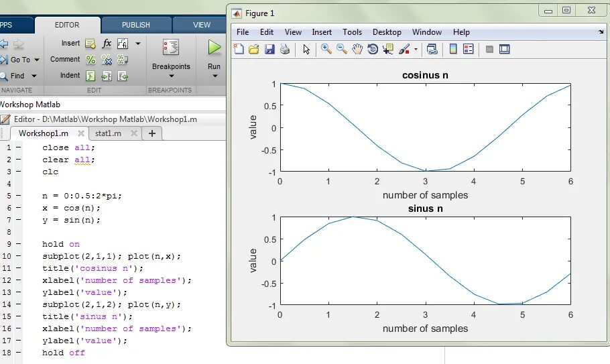610x364 pixels.
Task: Choose the Rotate 3D tool
Action: pos(373,49)
